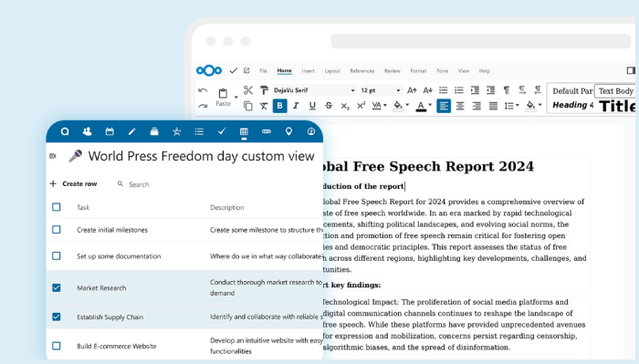Apply Subscript formatting

[345, 106]
